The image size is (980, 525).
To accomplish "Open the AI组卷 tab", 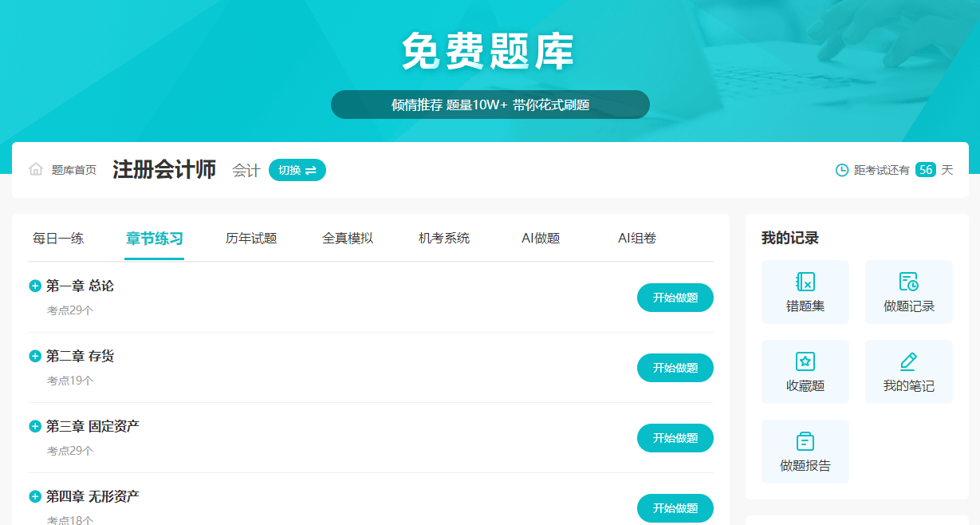I will click(x=637, y=238).
